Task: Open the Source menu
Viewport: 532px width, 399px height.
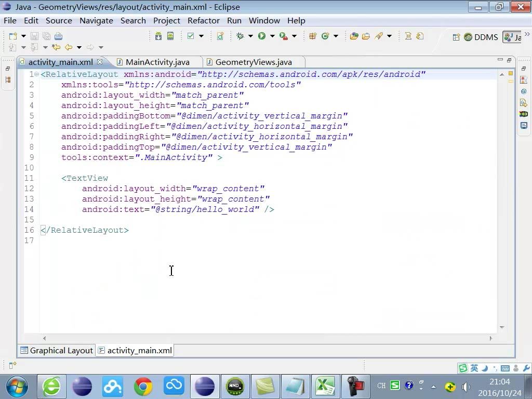Action: (59, 21)
